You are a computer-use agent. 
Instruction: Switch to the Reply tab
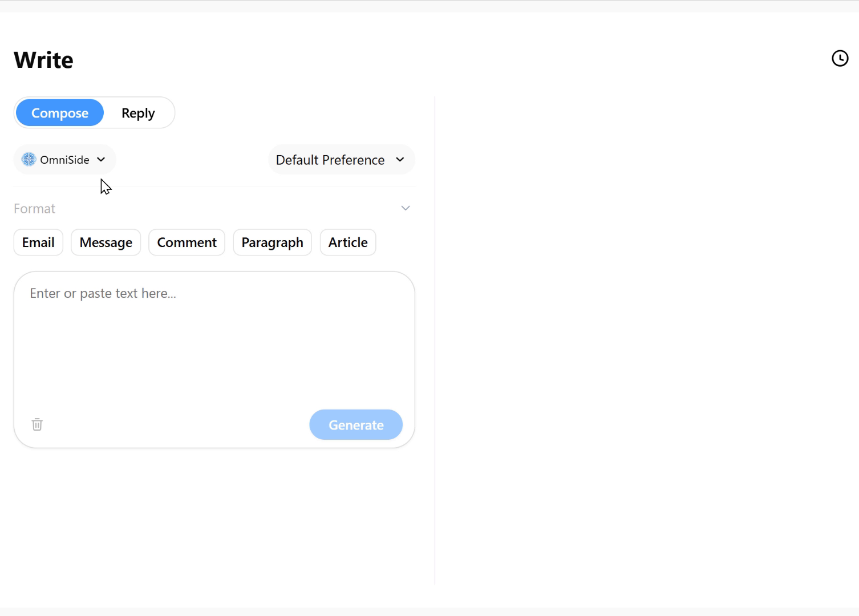tap(138, 113)
